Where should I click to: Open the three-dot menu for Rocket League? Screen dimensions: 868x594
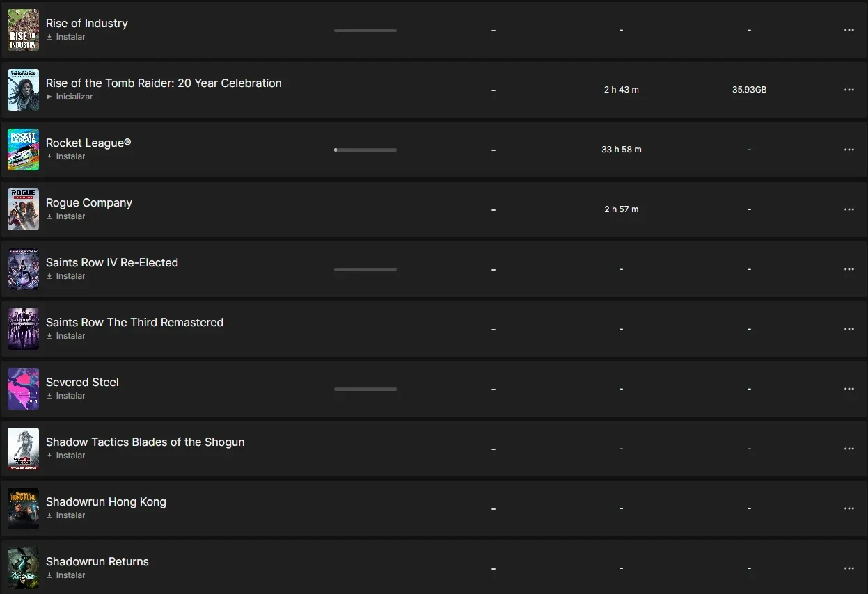[849, 150]
